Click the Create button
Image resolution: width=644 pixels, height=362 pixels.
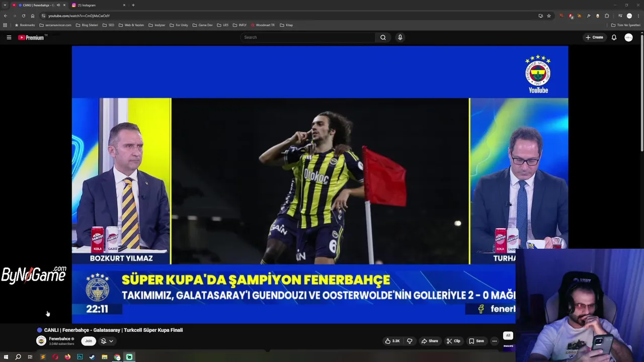coord(594,37)
